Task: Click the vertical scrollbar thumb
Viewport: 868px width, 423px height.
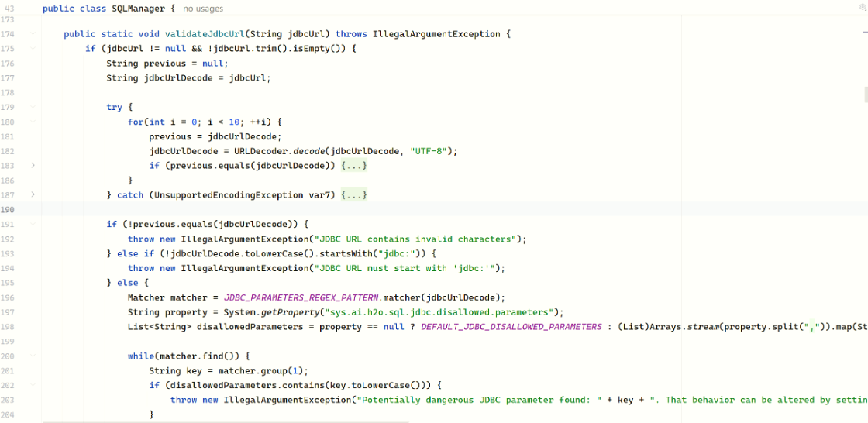Action: [x=865, y=95]
